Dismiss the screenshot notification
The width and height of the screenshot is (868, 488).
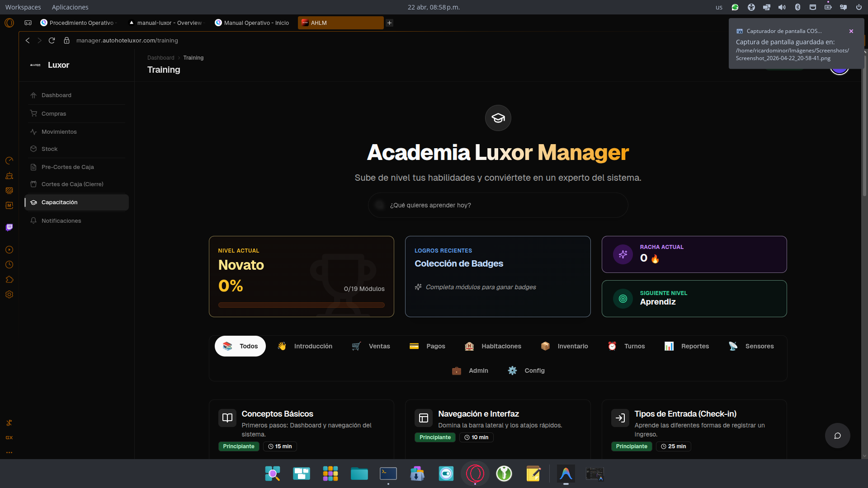coord(851,31)
